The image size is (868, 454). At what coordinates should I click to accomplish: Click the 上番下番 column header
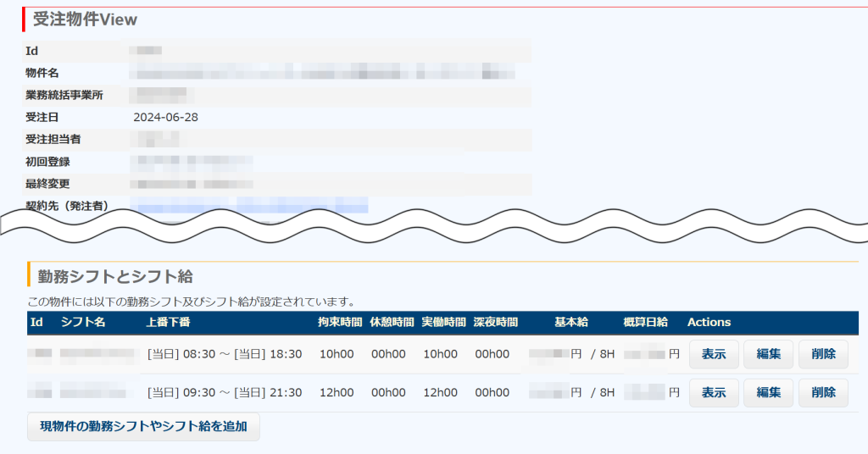pos(168,323)
